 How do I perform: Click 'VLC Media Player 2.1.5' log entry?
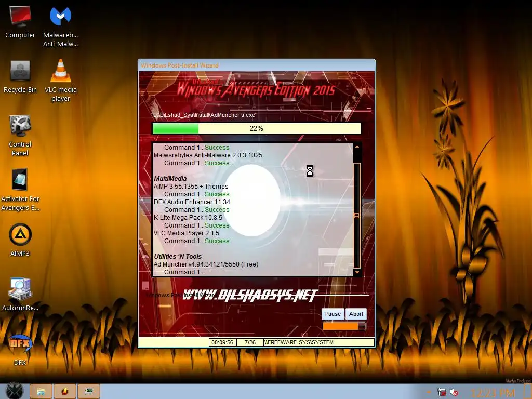pos(187,233)
